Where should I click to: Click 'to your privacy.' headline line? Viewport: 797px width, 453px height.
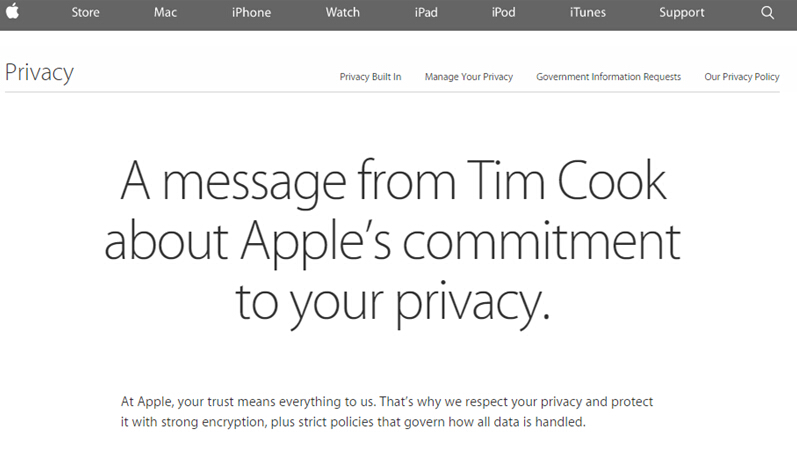393,304
